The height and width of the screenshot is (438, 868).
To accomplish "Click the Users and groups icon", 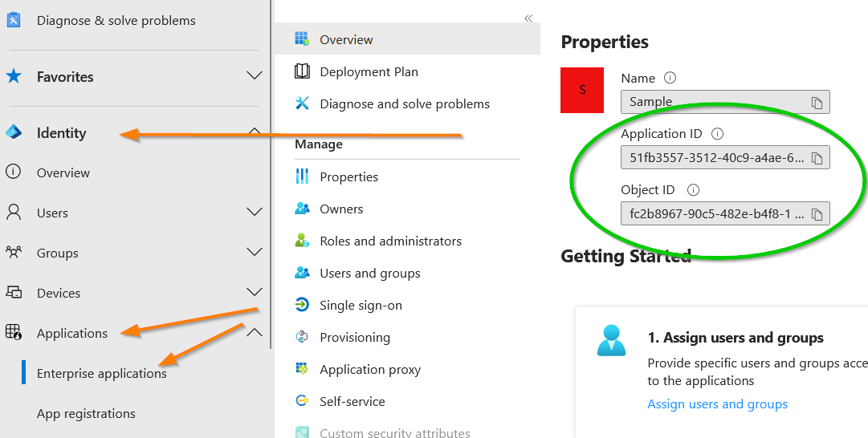I will (302, 273).
